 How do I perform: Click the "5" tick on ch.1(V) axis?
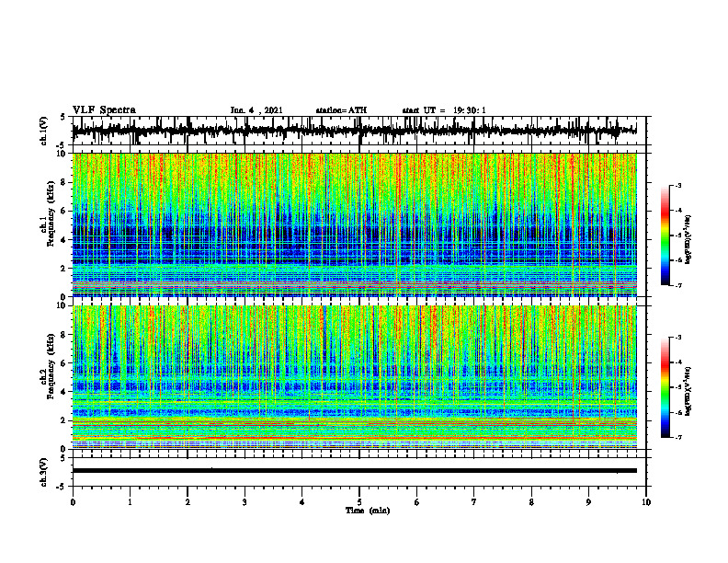[x=63, y=118]
